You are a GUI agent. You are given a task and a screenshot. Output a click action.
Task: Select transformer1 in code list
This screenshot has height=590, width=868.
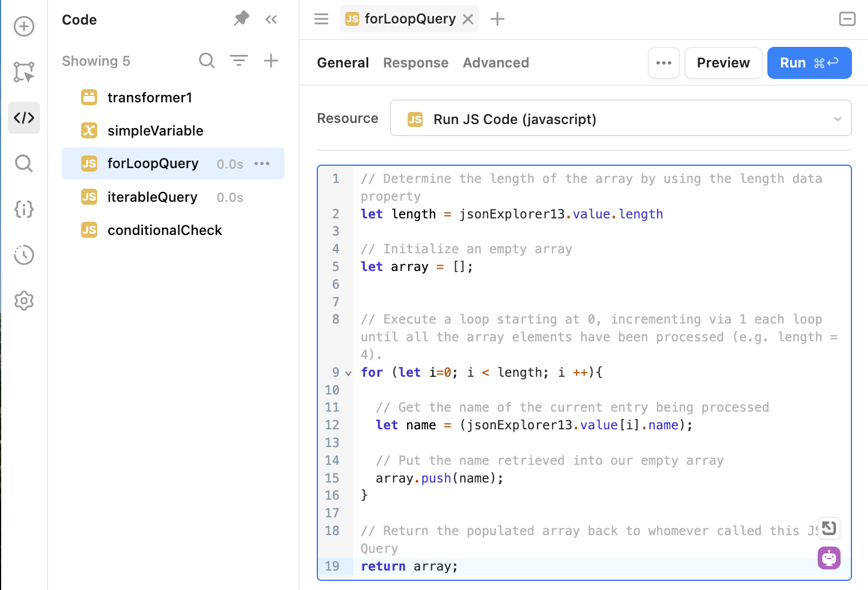(x=173, y=98)
